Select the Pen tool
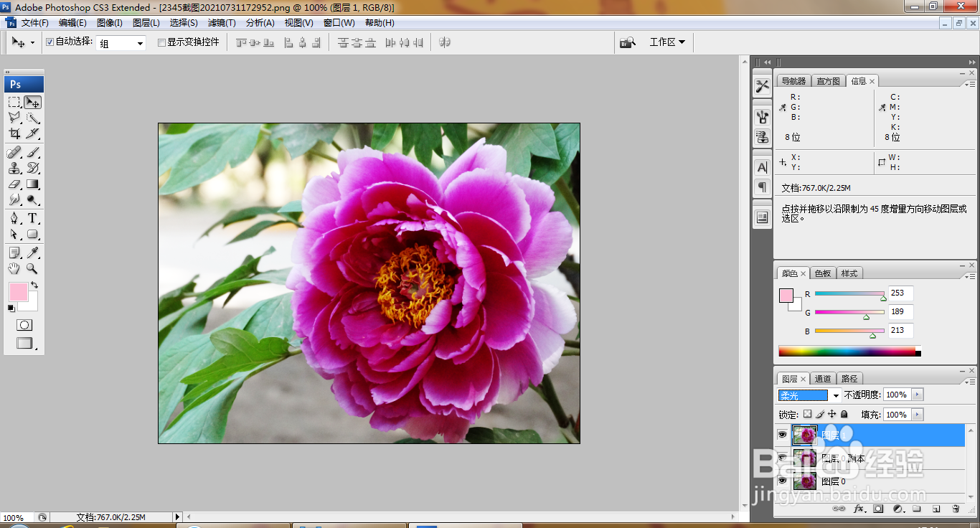Viewport: 980px width, 528px height. (x=14, y=218)
